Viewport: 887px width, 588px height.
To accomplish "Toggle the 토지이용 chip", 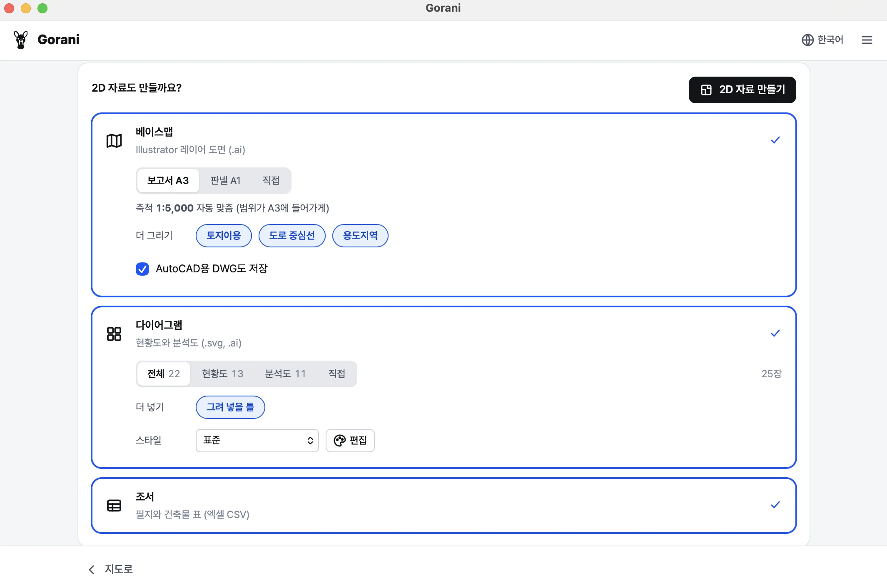I will tap(224, 236).
